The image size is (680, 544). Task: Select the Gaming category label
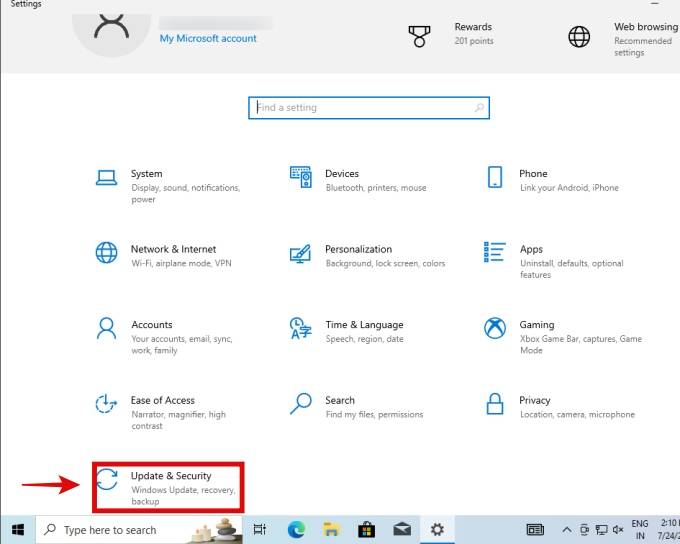537,325
